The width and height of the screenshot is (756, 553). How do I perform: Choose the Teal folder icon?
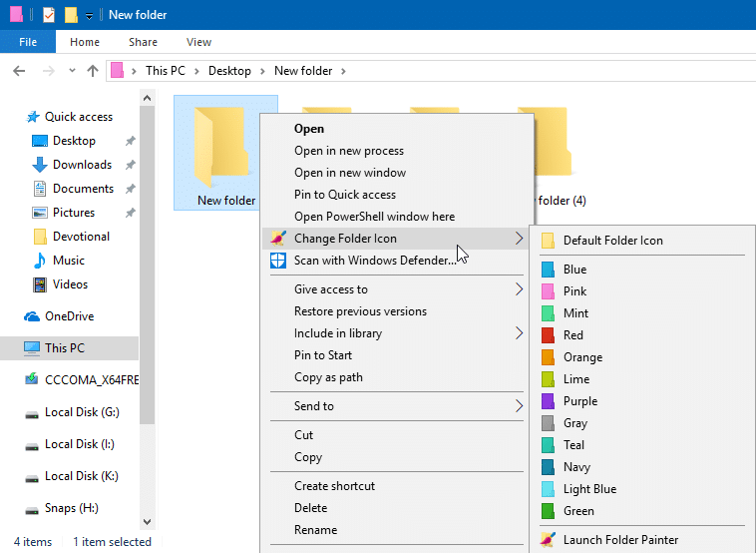click(642, 445)
